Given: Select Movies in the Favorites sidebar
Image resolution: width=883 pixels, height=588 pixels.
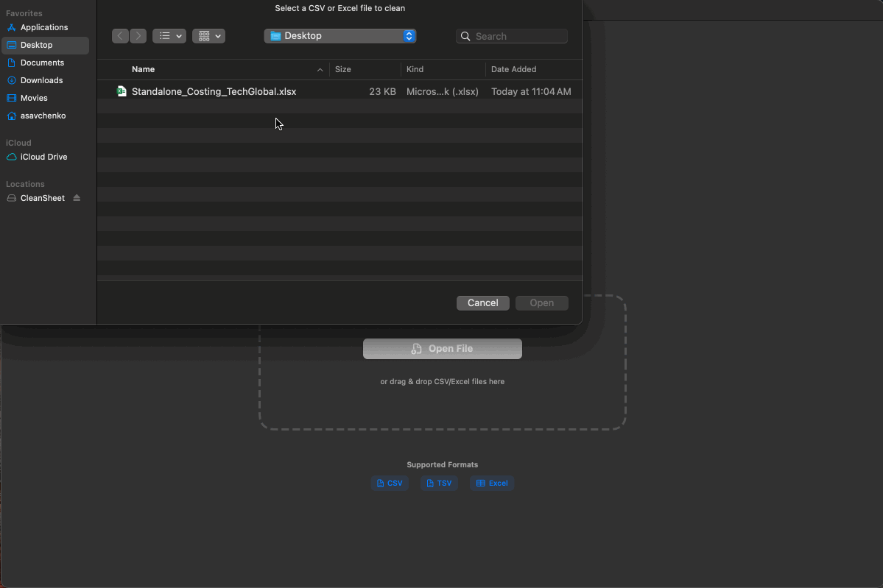Looking at the screenshot, I should point(34,98).
